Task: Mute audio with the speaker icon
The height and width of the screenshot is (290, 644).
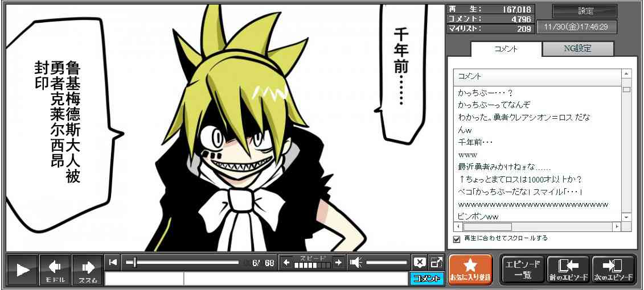Action: click(356, 262)
